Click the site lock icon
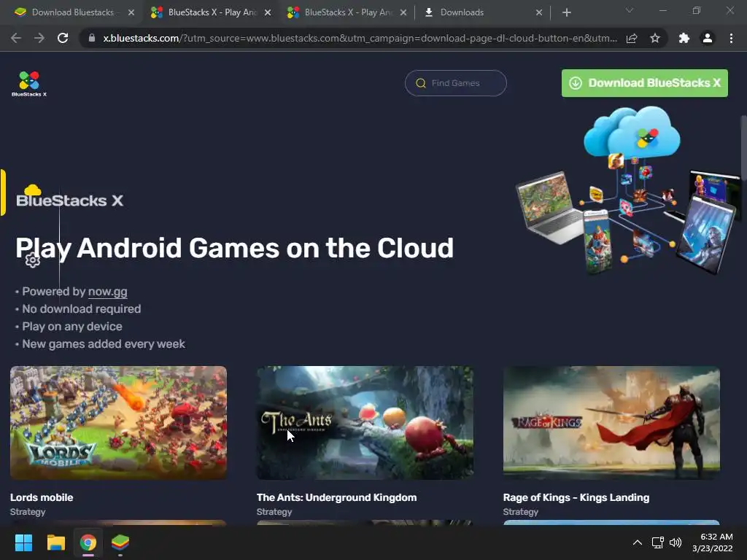 coord(92,38)
